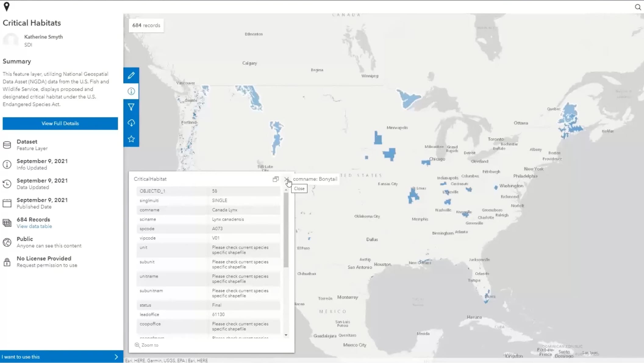The width and height of the screenshot is (644, 363).
Task: Click the pencil edit icon in sidebar toolbar
Action: [x=131, y=75]
